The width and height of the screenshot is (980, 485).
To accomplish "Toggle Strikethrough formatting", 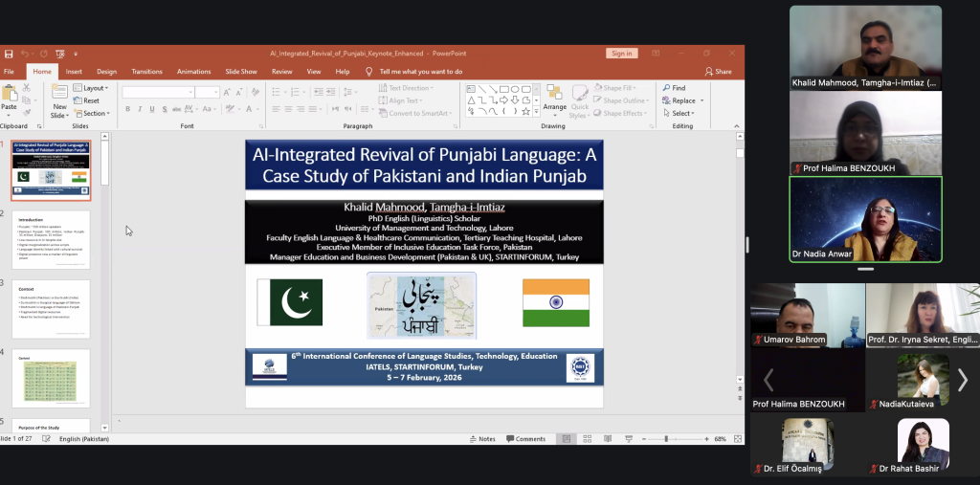I will (177, 109).
